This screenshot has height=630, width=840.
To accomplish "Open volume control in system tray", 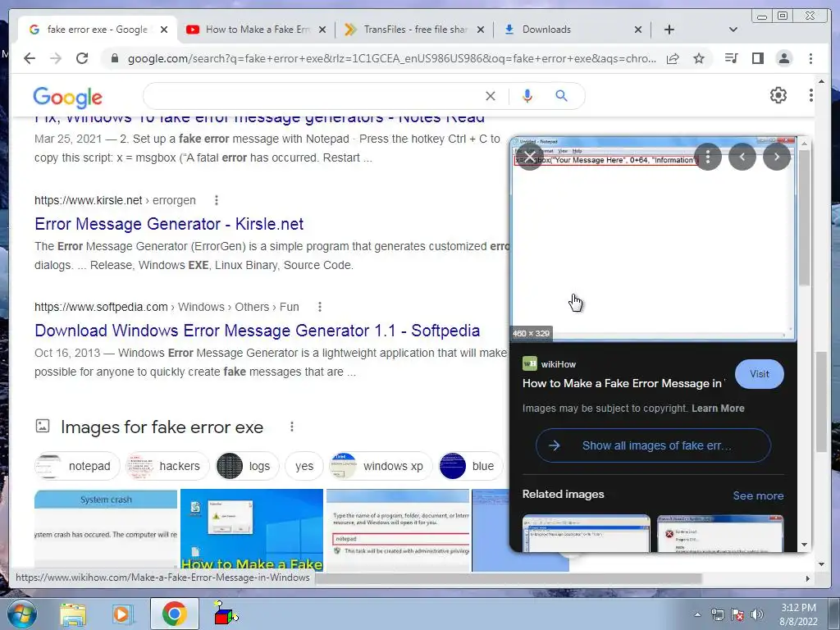I will pyautogui.click(x=756, y=614).
